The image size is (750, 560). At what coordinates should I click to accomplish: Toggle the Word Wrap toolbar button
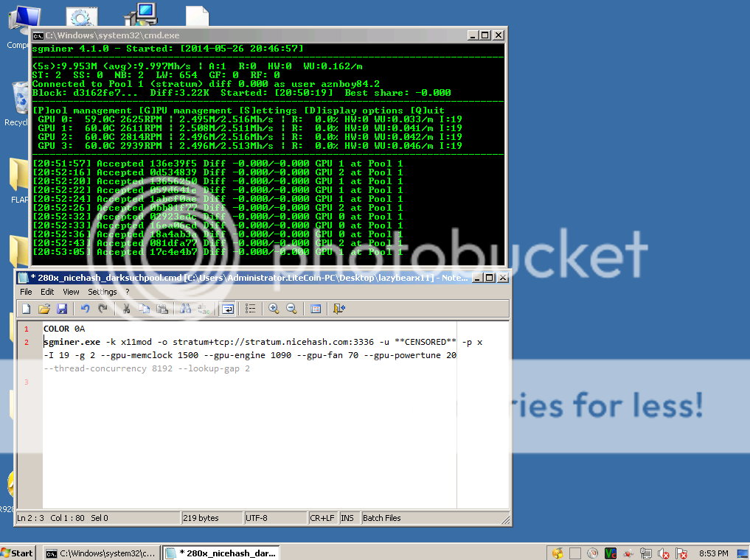(228, 309)
